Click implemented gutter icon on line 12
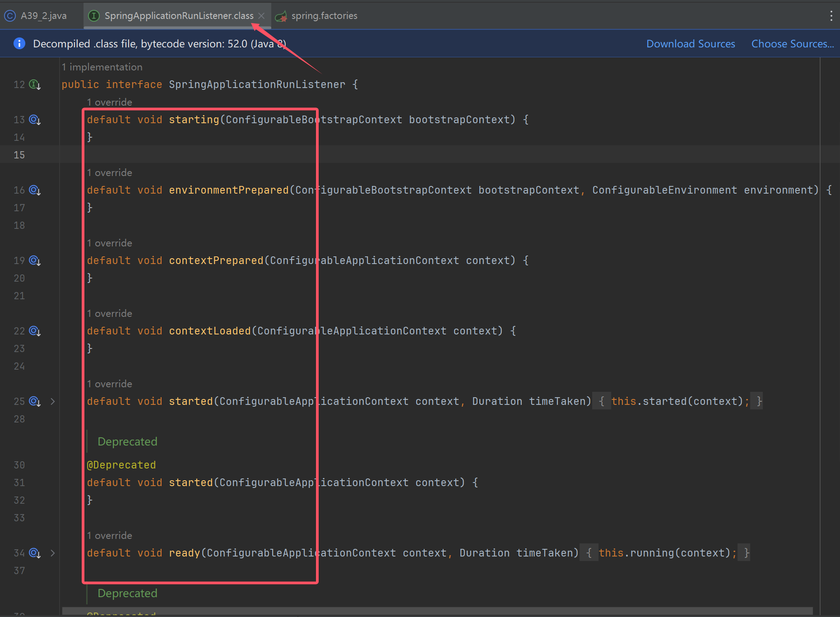Viewport: 840px width, 617px height. 35,84
